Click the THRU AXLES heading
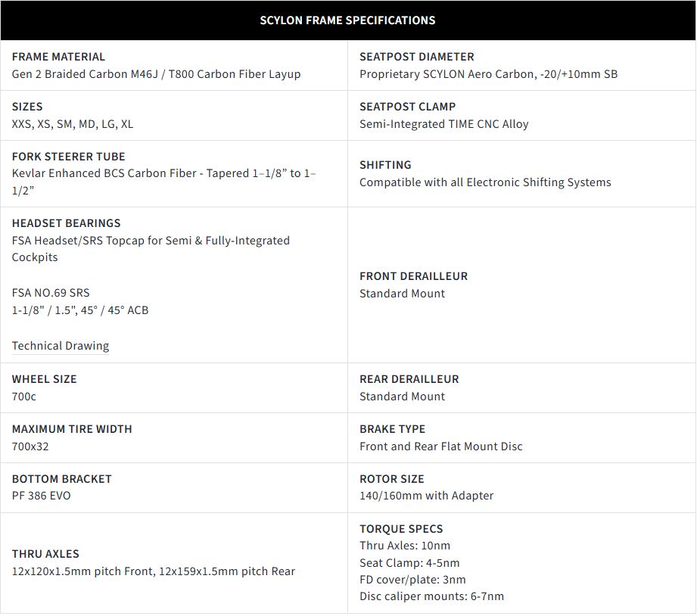697x616 pixels. (x=45, y=554)
